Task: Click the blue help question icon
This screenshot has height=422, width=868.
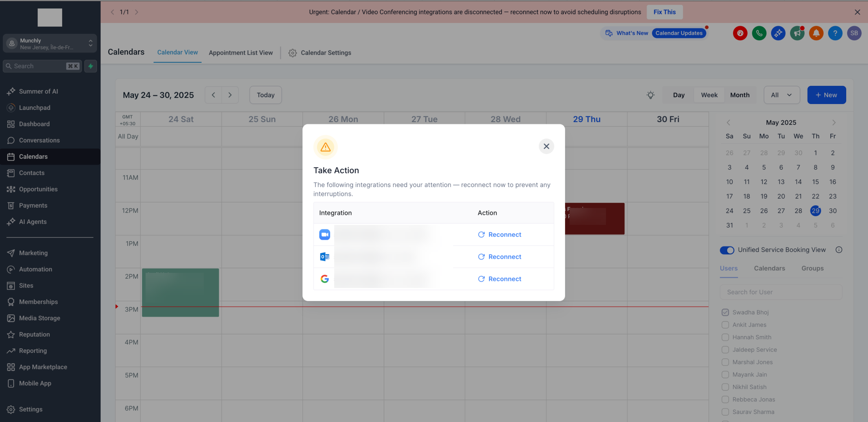Action: 835,33
